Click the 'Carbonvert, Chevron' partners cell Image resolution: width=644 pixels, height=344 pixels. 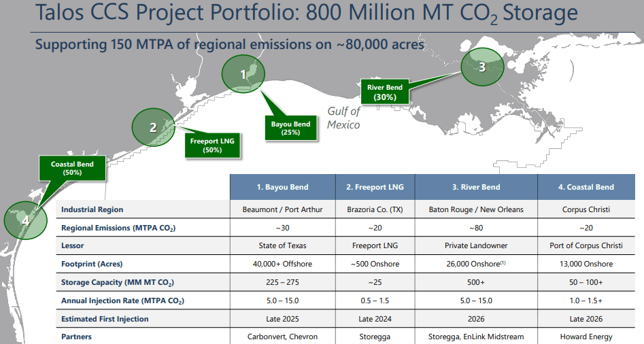[283, 337]
